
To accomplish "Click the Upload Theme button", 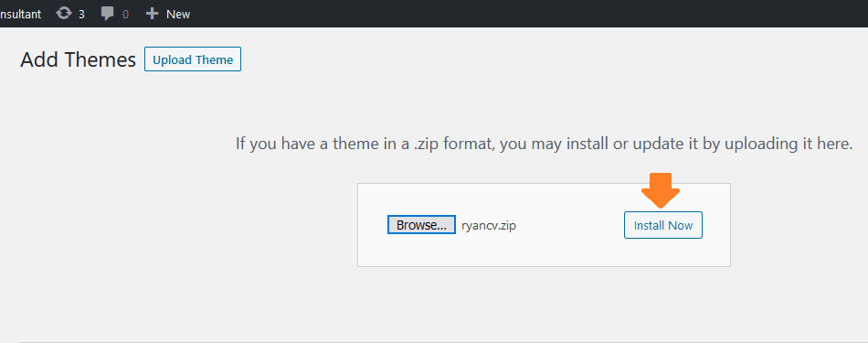I will 193,59.
